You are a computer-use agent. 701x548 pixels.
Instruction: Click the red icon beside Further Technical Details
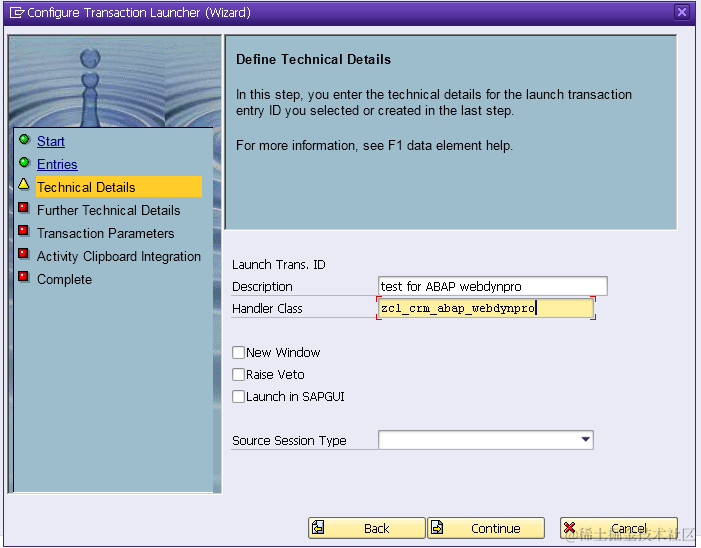point(24,208)
